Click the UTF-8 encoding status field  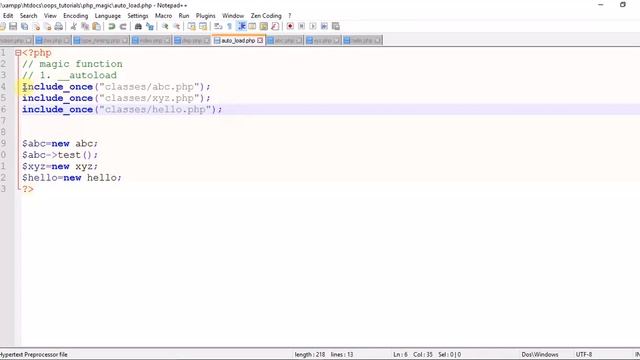(x=584, y=355)
